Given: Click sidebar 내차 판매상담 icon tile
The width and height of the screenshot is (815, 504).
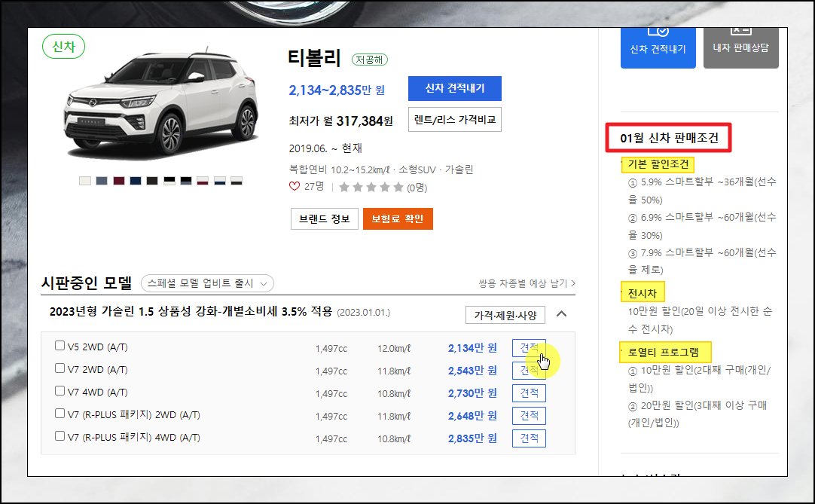Looking at the screenshot, I should coord(740,47).
